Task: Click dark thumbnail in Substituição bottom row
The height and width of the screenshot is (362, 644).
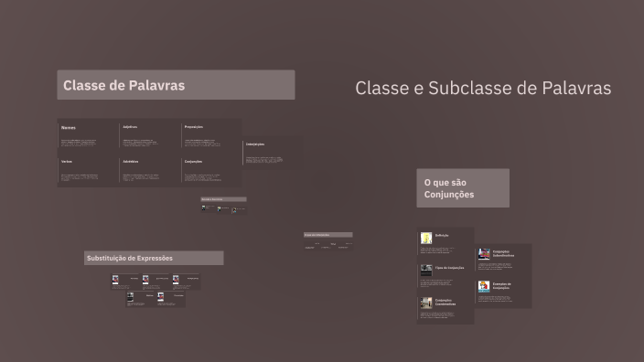Action: [x=130, y=297]
